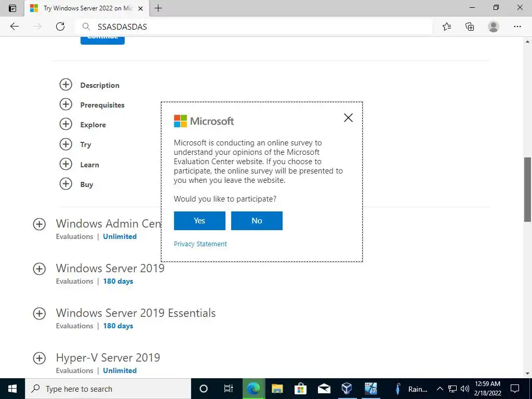
Task: Click 180 days under Windows Server 2019
Action: [x=118, y=281]
